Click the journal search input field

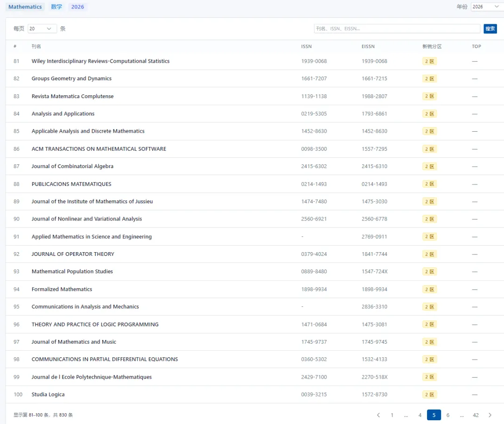pos(397,28)
